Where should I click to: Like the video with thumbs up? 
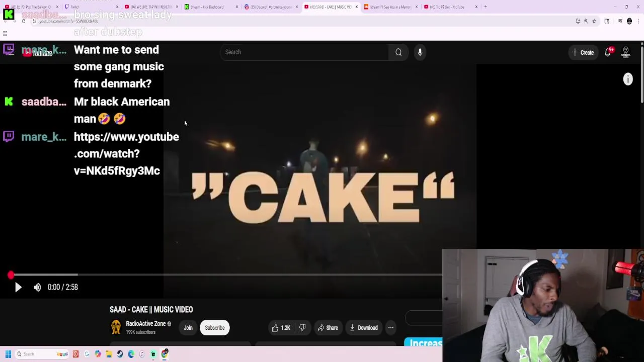(x=281, y=328)
